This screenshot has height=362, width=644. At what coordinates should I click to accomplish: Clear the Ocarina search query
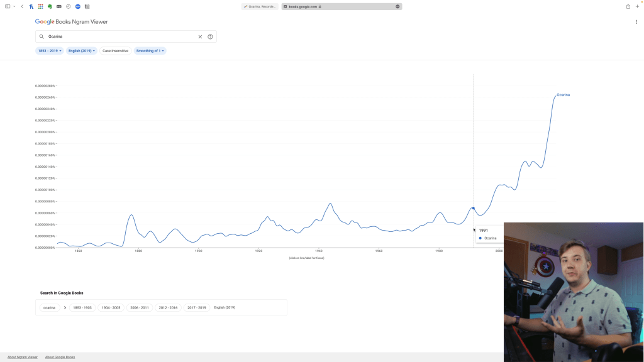tap(201, 36)
